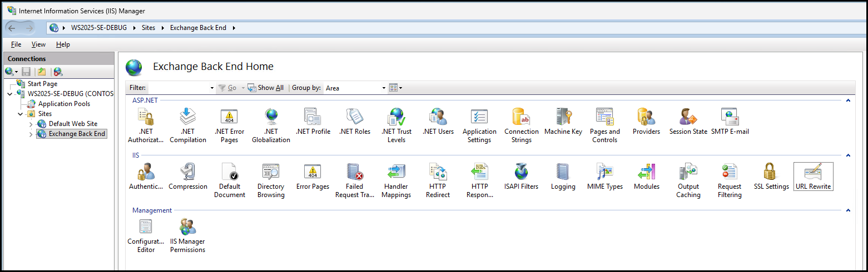Open Configuration Editor feature
This screenshot has height=272, width=868.
[146, 235]
